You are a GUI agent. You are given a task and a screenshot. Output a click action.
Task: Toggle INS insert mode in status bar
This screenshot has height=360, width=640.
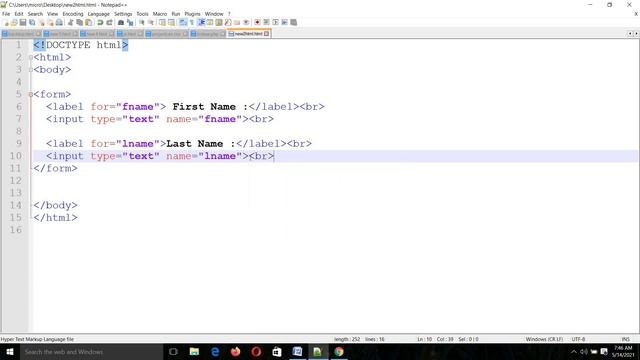coord(625,339)
